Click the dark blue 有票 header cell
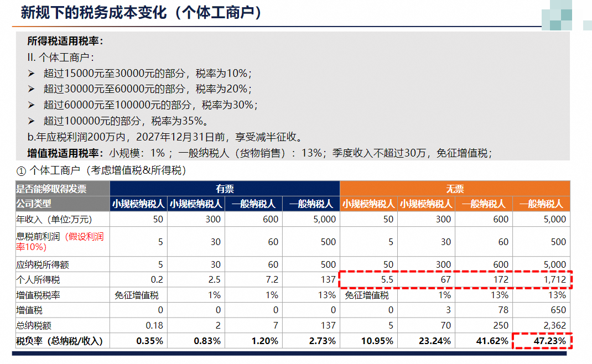Image resolution: width=592 pixels, height=364 pixels. click(x=225, y=189)
